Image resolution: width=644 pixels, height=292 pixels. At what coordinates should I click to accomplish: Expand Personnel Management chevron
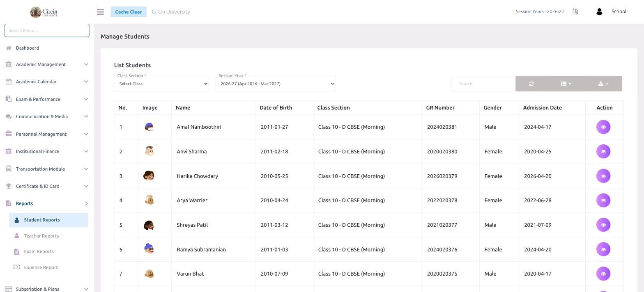(x=86, y=134)
